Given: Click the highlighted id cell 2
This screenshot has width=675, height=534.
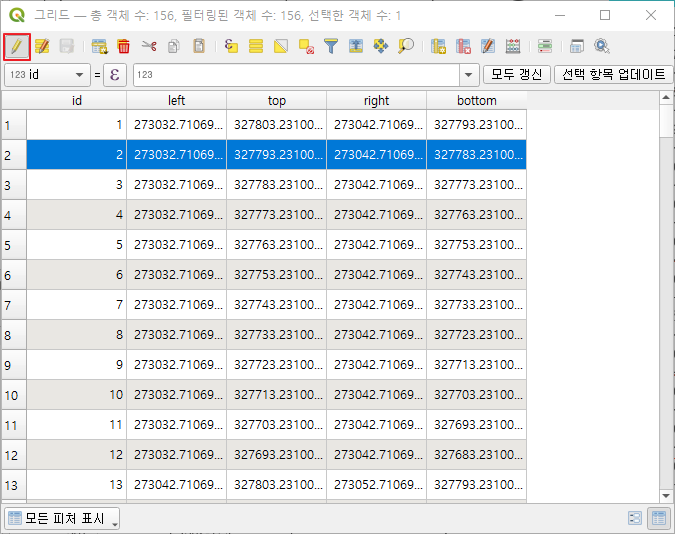Looking at the screenshot, I should click(77, 155).
